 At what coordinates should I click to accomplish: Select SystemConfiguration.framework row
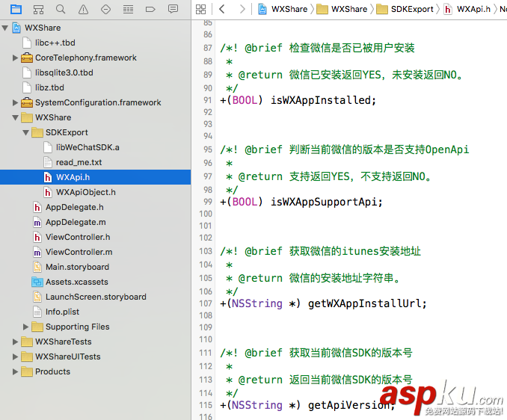[x=95, y=102]
